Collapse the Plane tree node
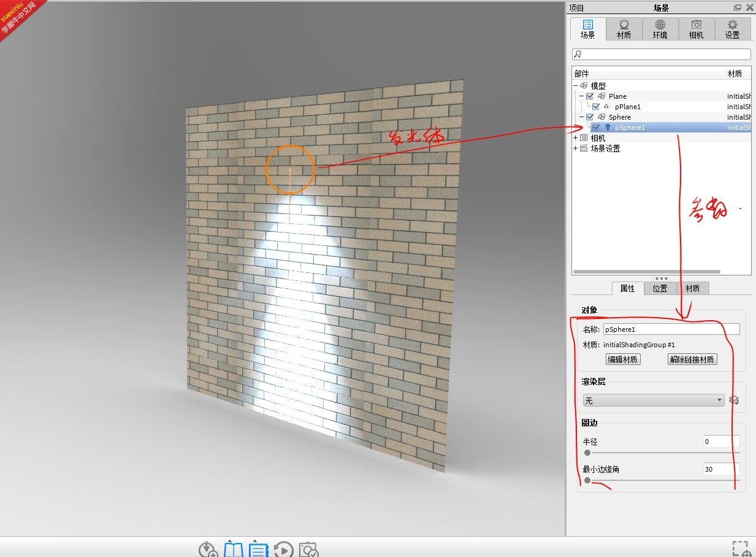Screen dimensions: 756x557 (x=581, y=96)
